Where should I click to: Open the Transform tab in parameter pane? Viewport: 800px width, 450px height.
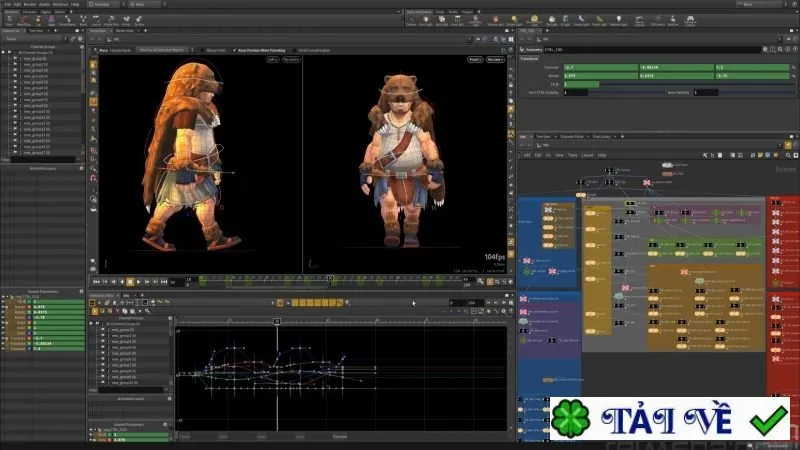530,59
